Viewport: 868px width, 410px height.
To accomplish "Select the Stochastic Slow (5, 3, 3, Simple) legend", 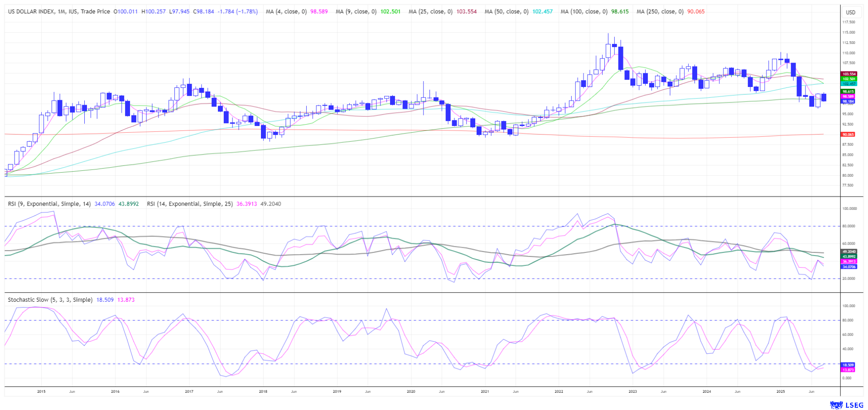I will (50, 300).
